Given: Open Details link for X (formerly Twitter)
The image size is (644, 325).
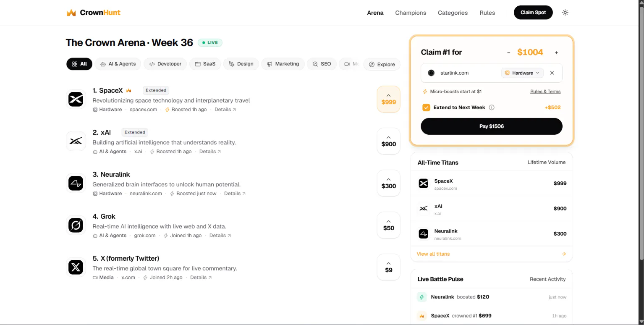Looking at the screenshot, I should 201,278.
